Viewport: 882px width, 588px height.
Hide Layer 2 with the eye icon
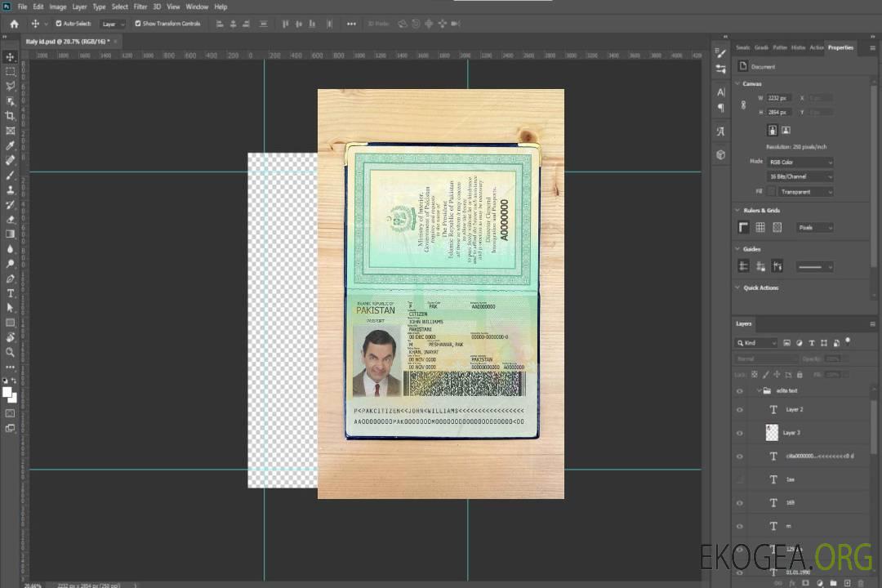(x=740, y=410)
